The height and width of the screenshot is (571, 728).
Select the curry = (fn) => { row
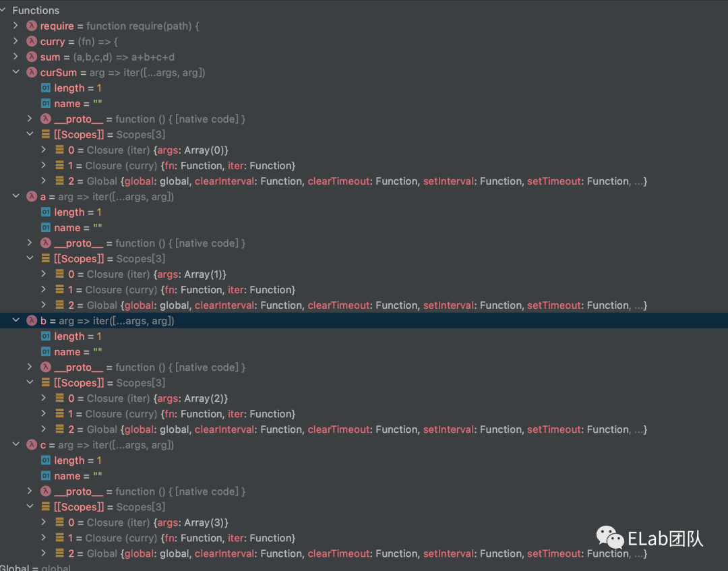coord(364,41)
